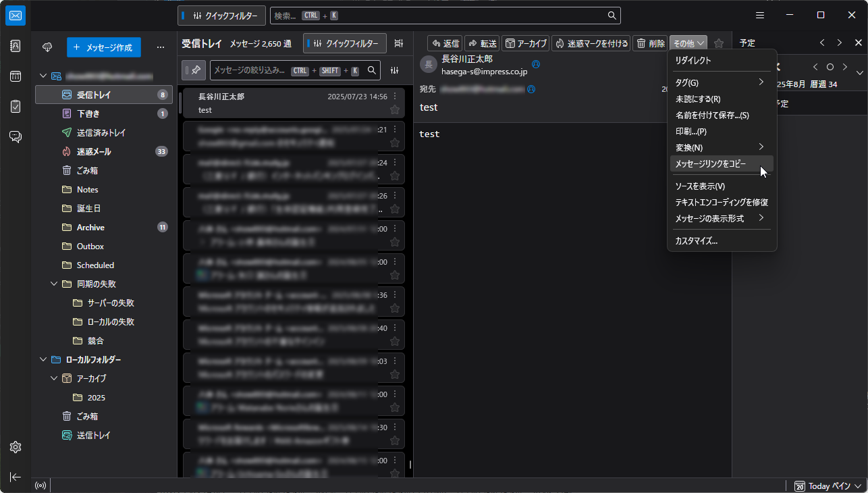Click the 削除 delete button
Viewport: 868px width, 493px height.
coord(651,43)
